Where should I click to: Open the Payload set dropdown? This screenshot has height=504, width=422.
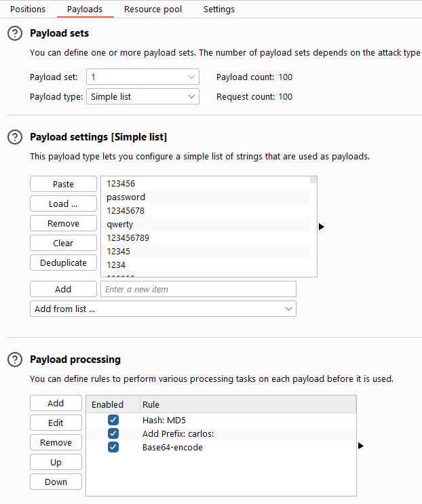(142, 77)
